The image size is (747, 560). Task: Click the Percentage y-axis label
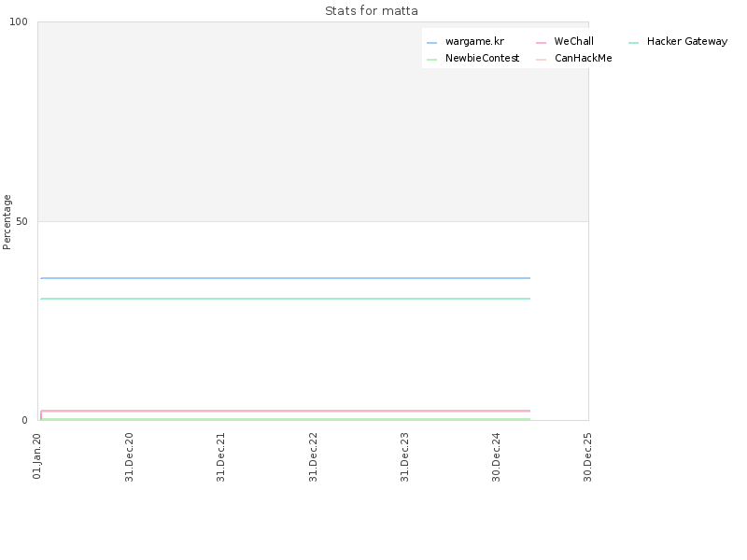7,222
